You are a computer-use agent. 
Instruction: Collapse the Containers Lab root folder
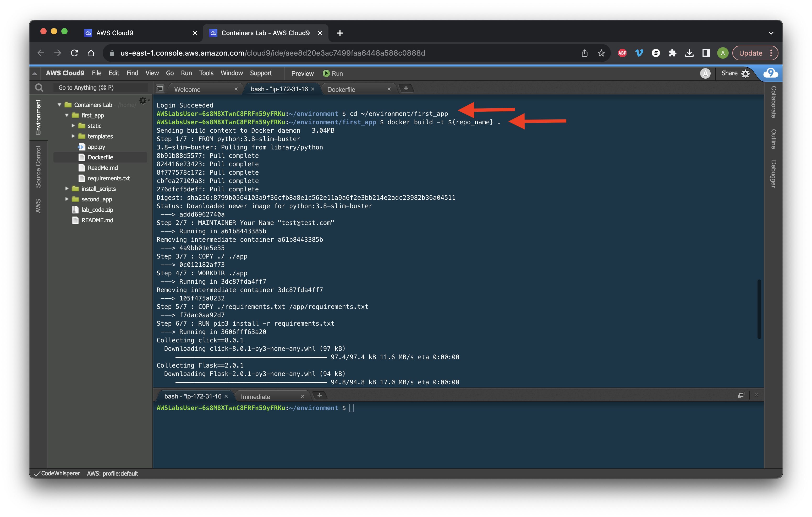(59, 105)
